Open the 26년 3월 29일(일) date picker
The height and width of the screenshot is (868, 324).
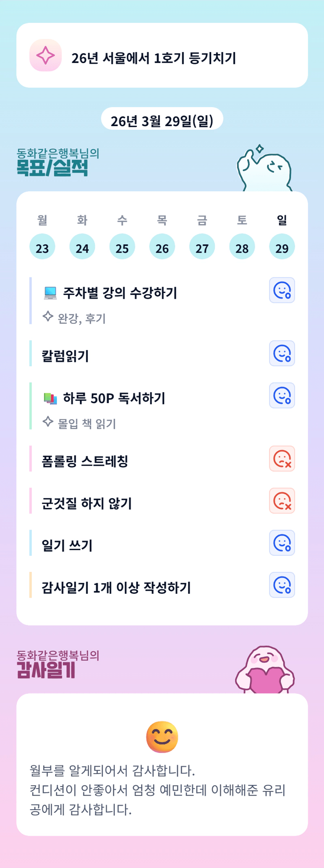point(162,120)
